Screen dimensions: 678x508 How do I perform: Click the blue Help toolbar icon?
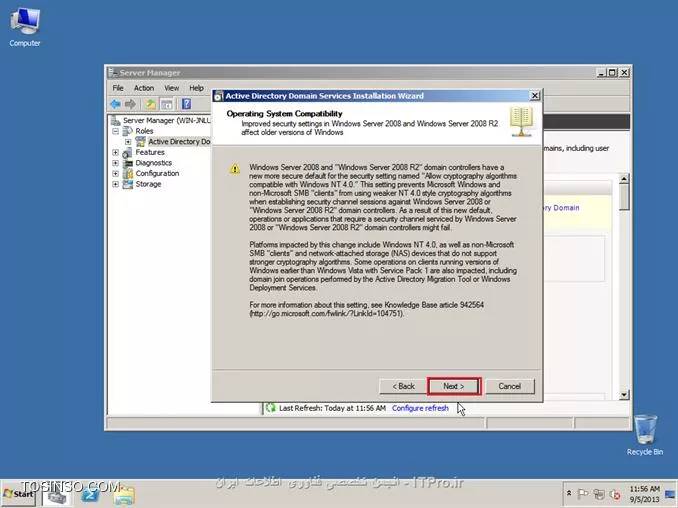click(x=186, y=104)
